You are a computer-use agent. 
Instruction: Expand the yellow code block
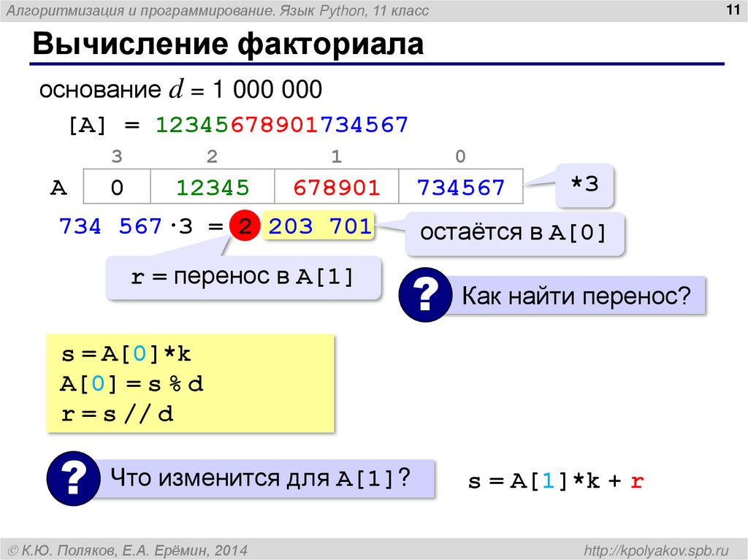[x=190, y=383]
